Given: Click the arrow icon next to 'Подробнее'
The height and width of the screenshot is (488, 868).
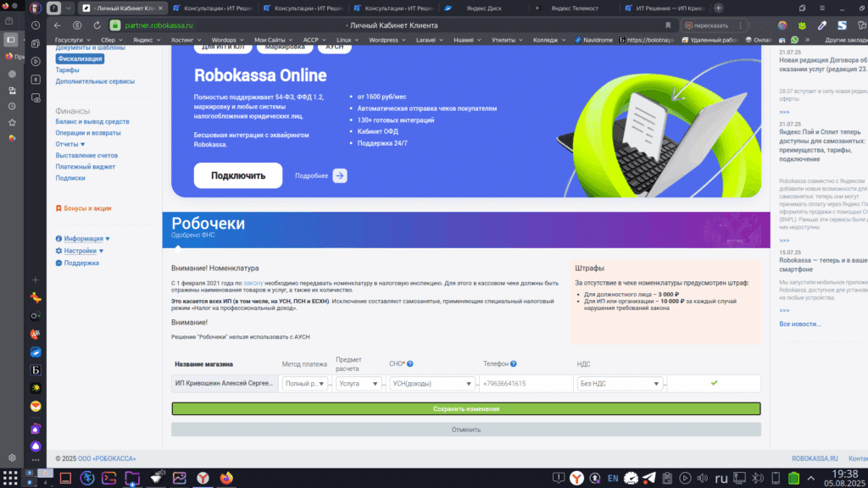Looking at the screenshot, I should (x=340, y=176).
